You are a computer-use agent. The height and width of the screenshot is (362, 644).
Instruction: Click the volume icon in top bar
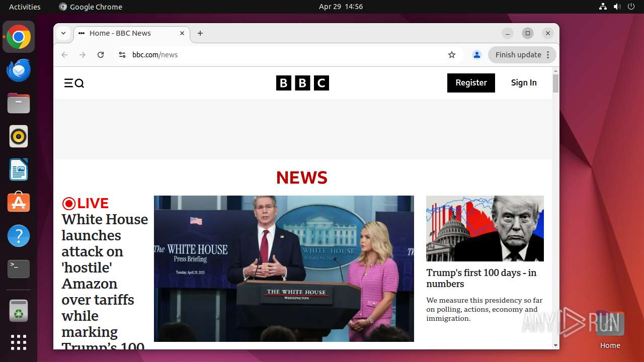point(617,7)
